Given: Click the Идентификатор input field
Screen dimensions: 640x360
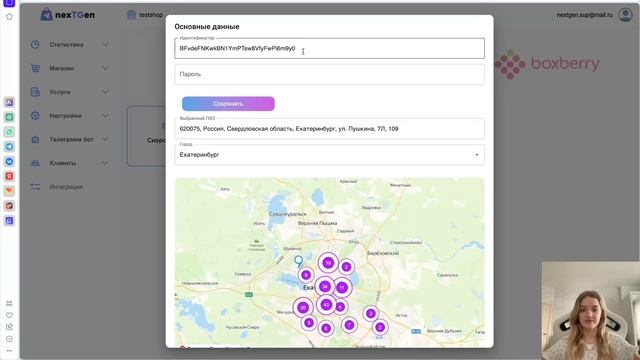Looking at the screenshot, I should tap(329, 49).
